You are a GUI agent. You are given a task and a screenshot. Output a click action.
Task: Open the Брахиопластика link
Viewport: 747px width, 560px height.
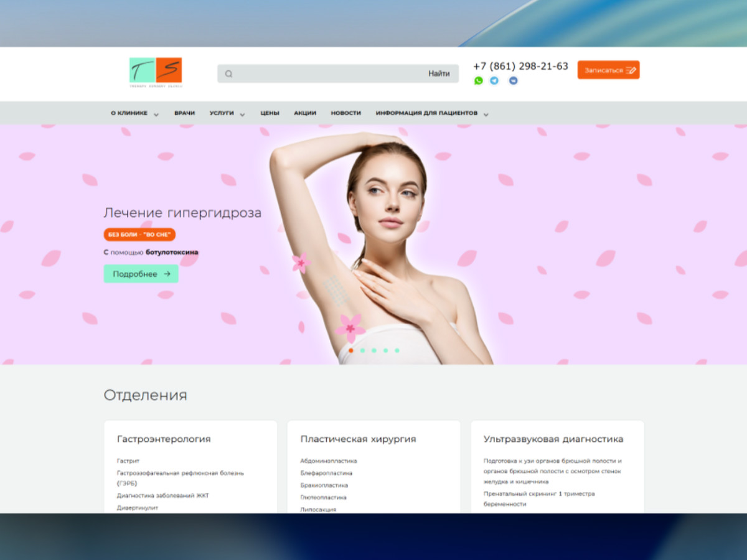coord(324,485)
